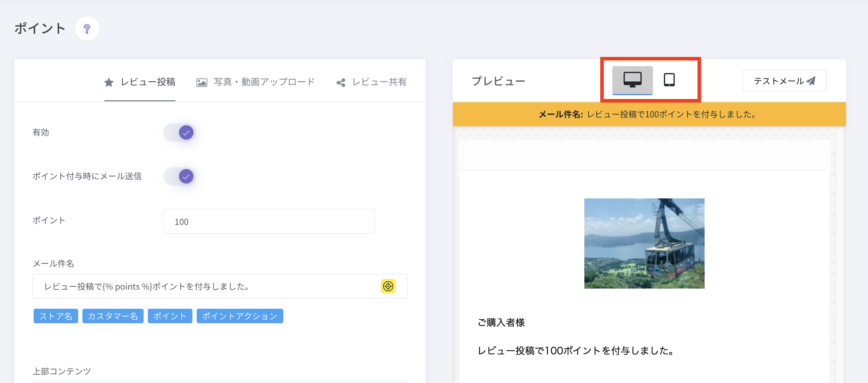Image resolution: width=868 pixels, height=383 pixels.
Task: Click the ropeway photo in preview
Action: pyautogui.click(x=644, y=243)
